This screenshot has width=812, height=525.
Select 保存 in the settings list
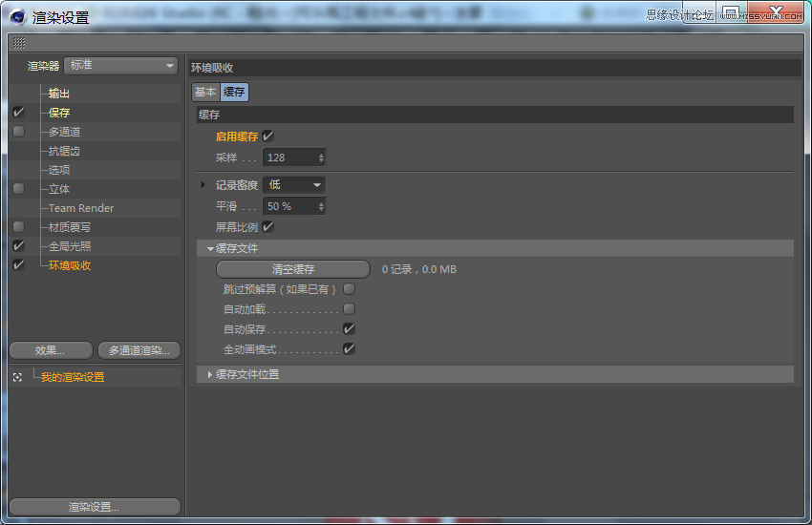point(59,113)
